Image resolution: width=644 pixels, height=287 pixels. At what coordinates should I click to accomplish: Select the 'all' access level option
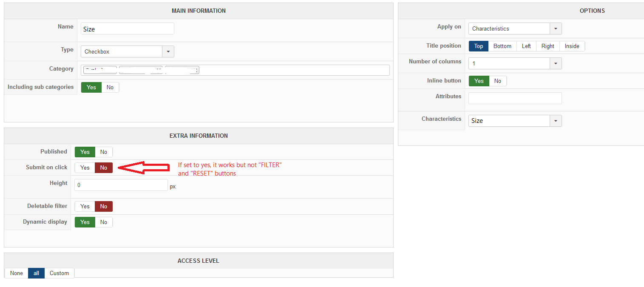36,273
